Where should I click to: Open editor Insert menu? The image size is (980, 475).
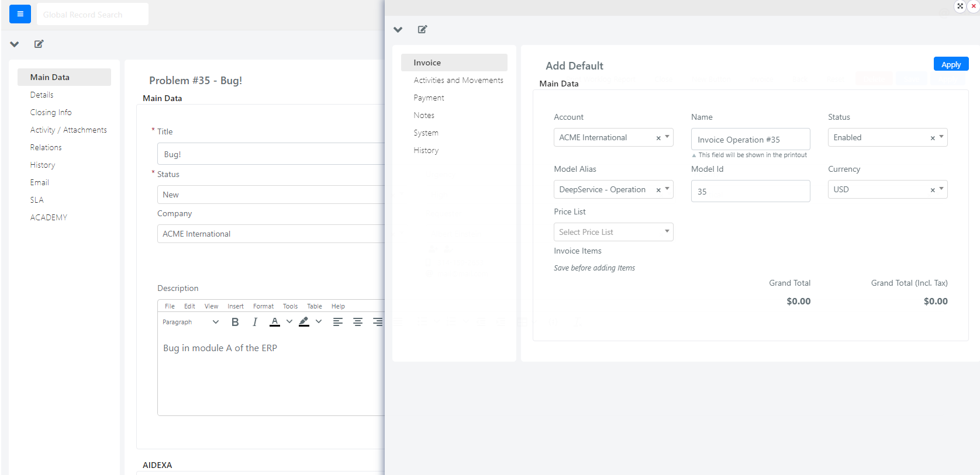(236, 306)
